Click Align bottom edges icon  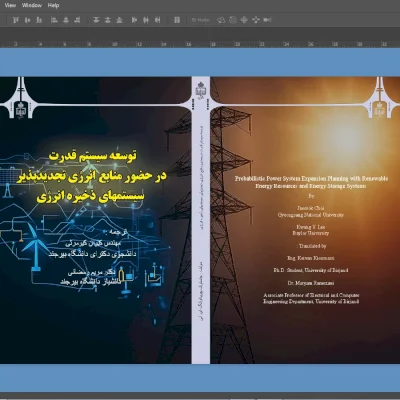click(x=39, y=20)
